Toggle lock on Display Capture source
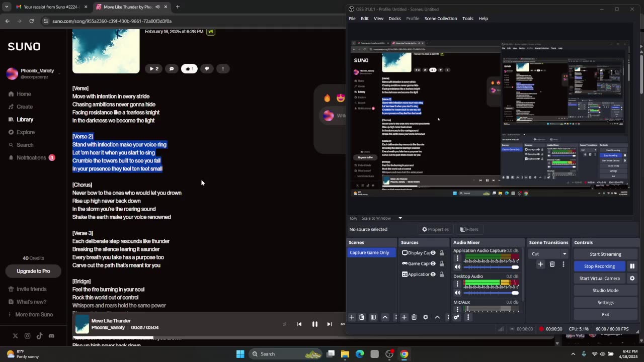The height and width of the screenshot is (362, 644). [x=442, y=253]
